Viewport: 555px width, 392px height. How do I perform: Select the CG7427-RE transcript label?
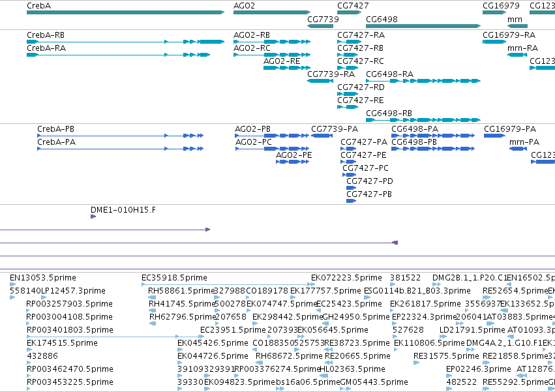(360, 100)
